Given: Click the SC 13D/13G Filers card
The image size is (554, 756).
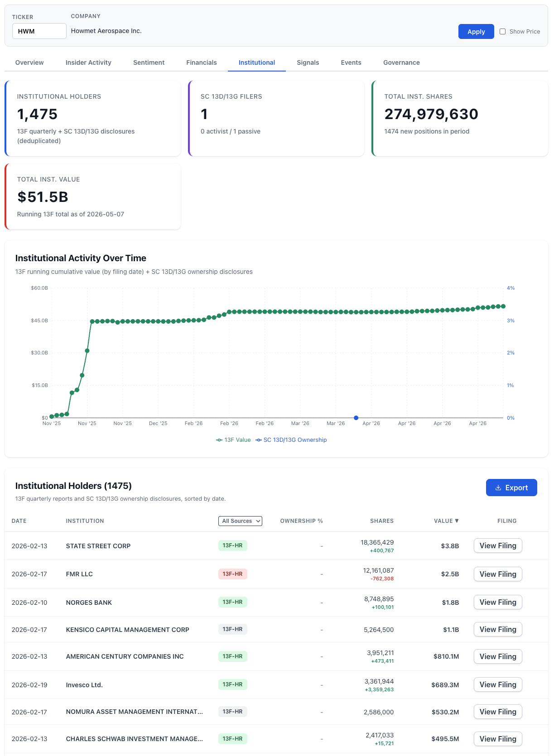Looking at the screenshot, I should point(276,119).
